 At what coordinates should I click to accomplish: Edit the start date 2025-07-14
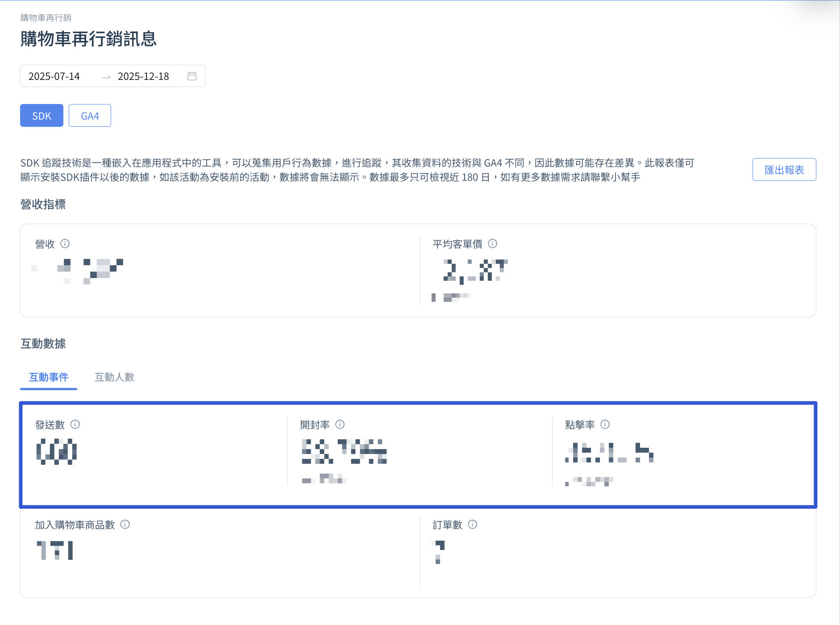tap(54, 76)
